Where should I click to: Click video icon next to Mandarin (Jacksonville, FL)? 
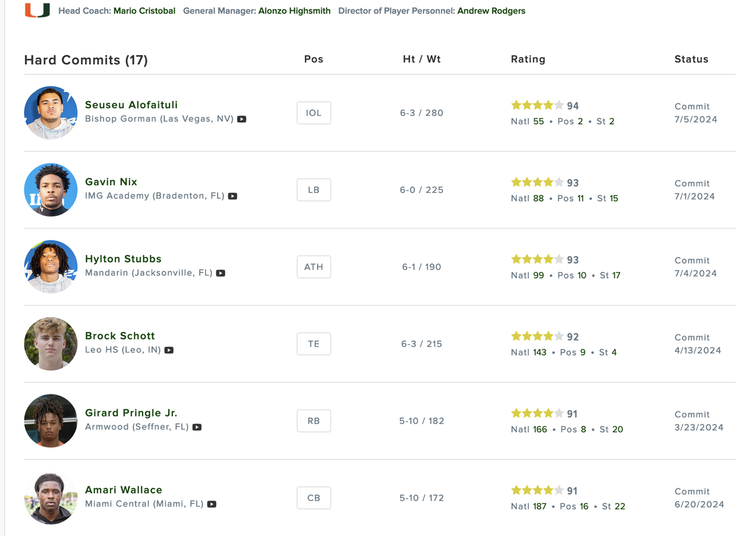click(x=220, y=273)
